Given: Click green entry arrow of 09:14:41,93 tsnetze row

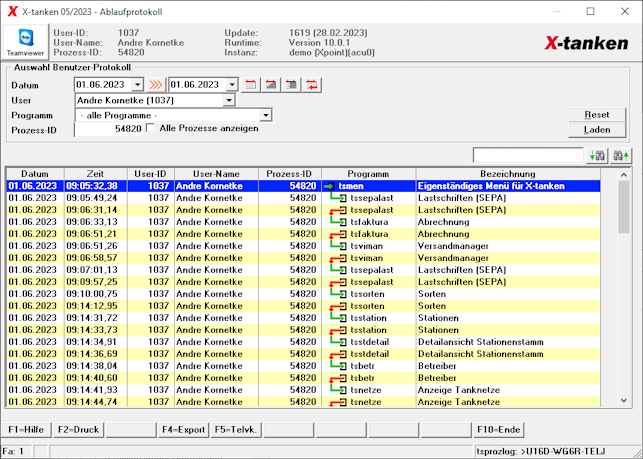Looking at the screenshot, I should point(338,390).
